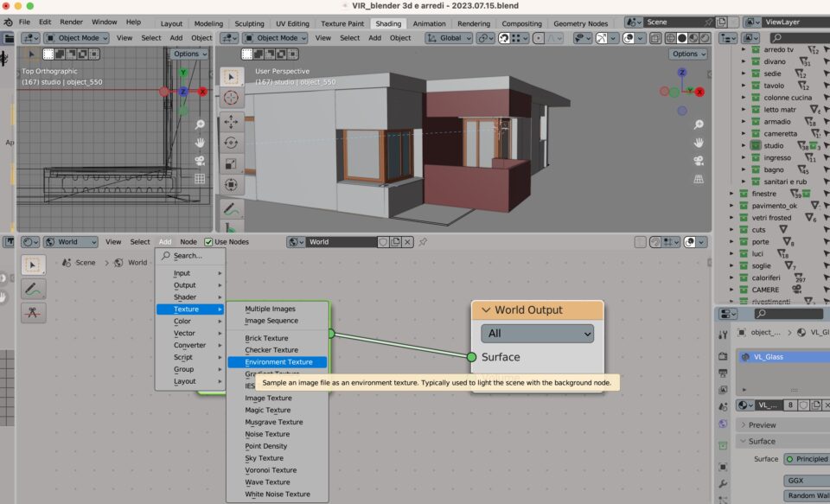
Task: Switch viewport to solid shading mode
Action: tap(682, 38)
